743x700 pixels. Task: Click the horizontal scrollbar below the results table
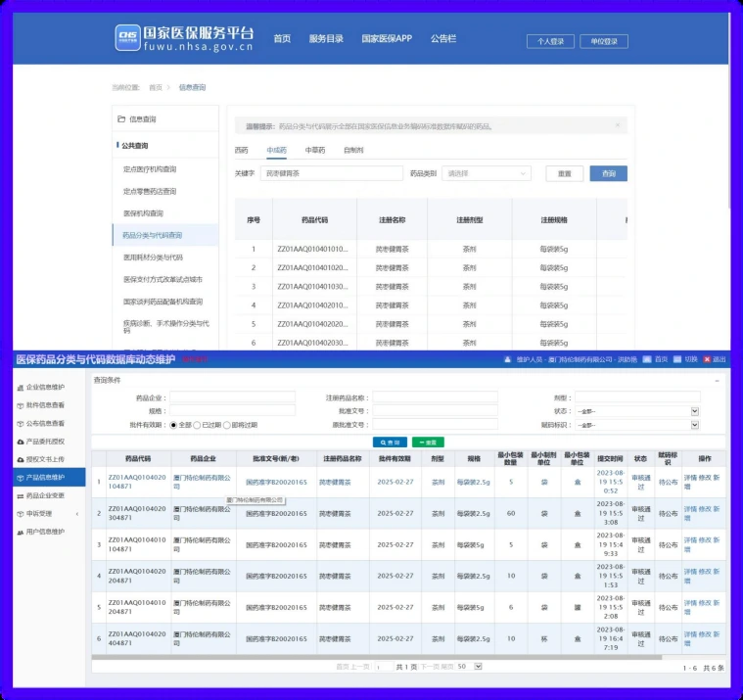[376, 657]
